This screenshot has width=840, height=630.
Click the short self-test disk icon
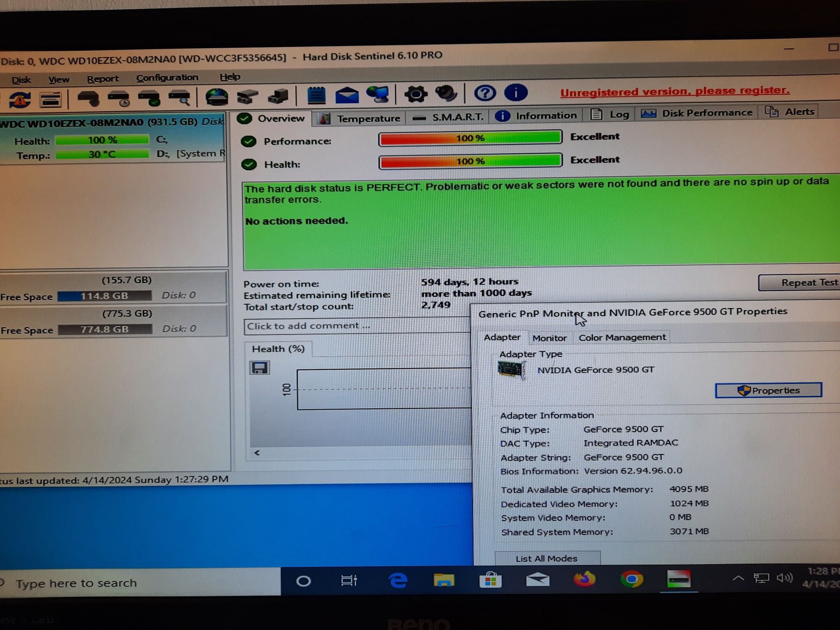tap(88, 99)
